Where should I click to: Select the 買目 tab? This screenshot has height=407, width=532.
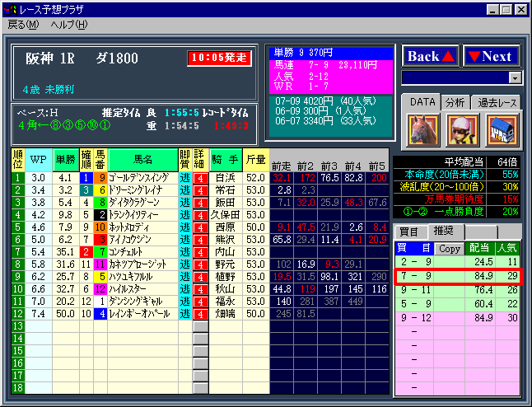[x=409, y=232]
